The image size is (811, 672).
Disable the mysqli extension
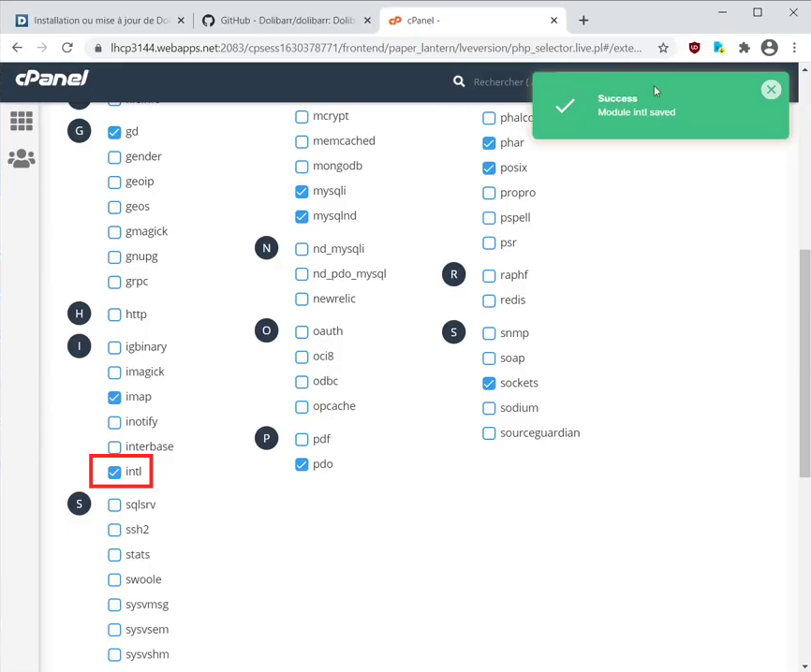tap(302, 191)
